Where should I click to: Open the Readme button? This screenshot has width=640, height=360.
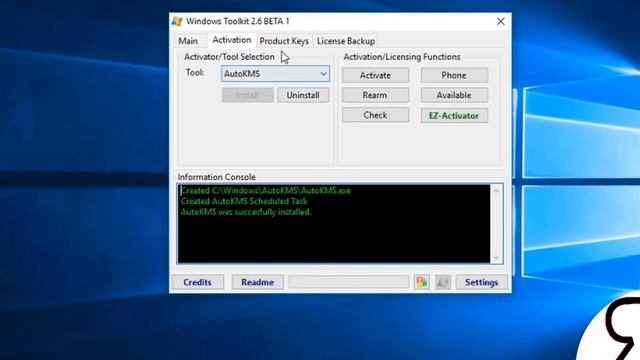point(257,282)
